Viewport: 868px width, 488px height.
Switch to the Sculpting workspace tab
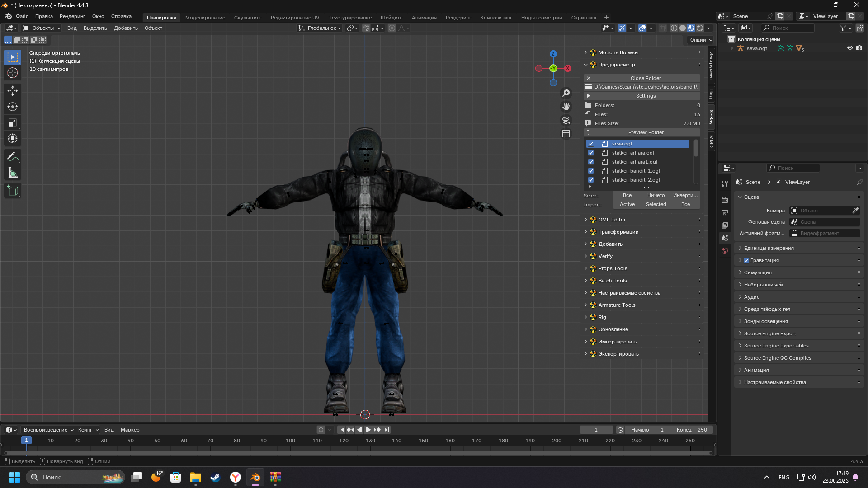tap(248, 18)
